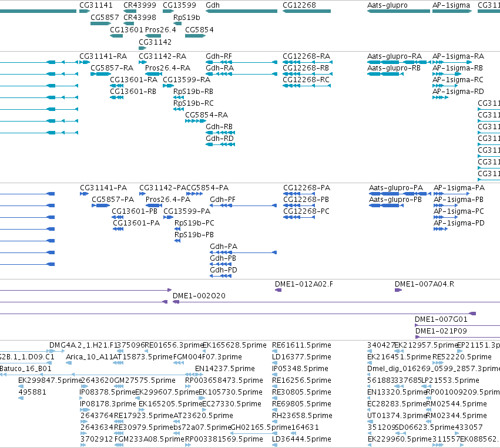Select the CG12268-RA transcript label
500x448 pixels.
[x=306, y=56]
